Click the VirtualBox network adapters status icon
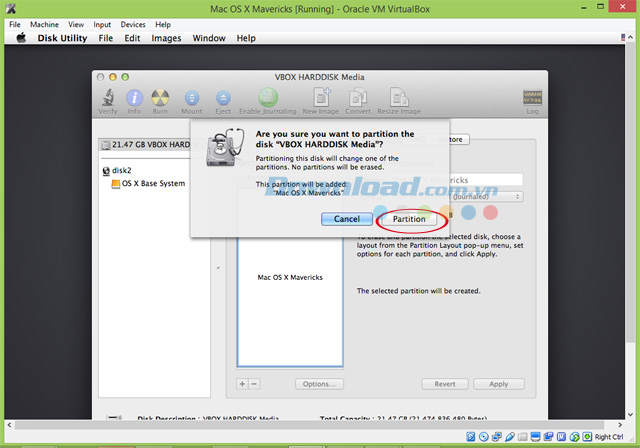640x448 pixels. [497, 437]
